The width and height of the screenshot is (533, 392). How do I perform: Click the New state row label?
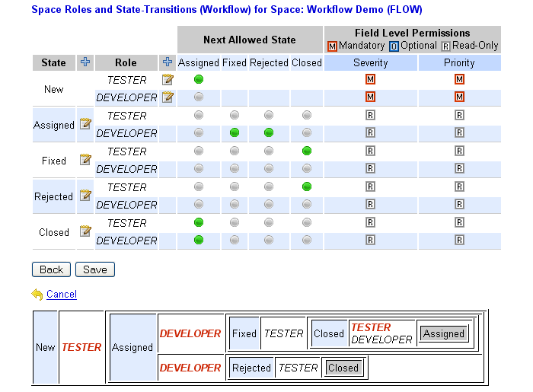tap(54, 89)
